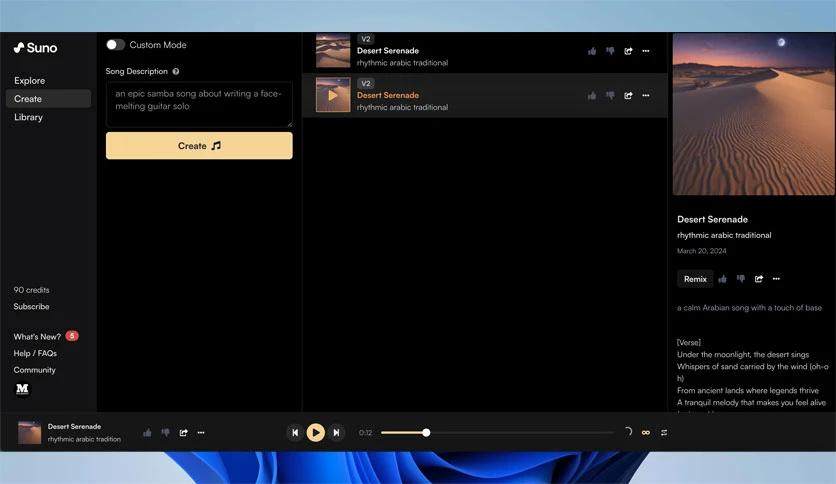Open Subscribe link in sidebar
The width and height of the screenshot is (836, 484).
[x=31, y=306]
